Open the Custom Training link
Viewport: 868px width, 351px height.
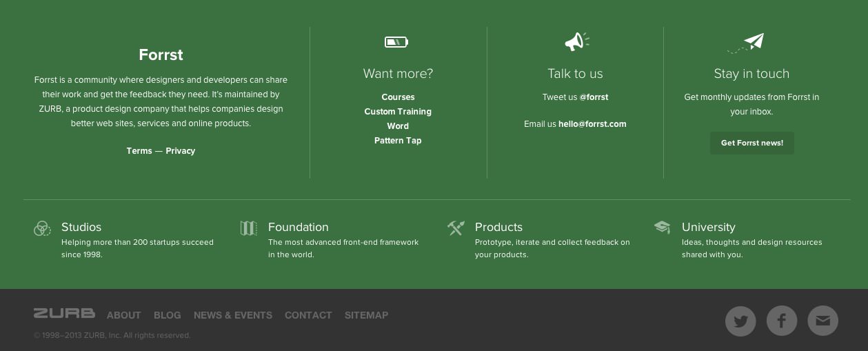(x=398, y=112)
